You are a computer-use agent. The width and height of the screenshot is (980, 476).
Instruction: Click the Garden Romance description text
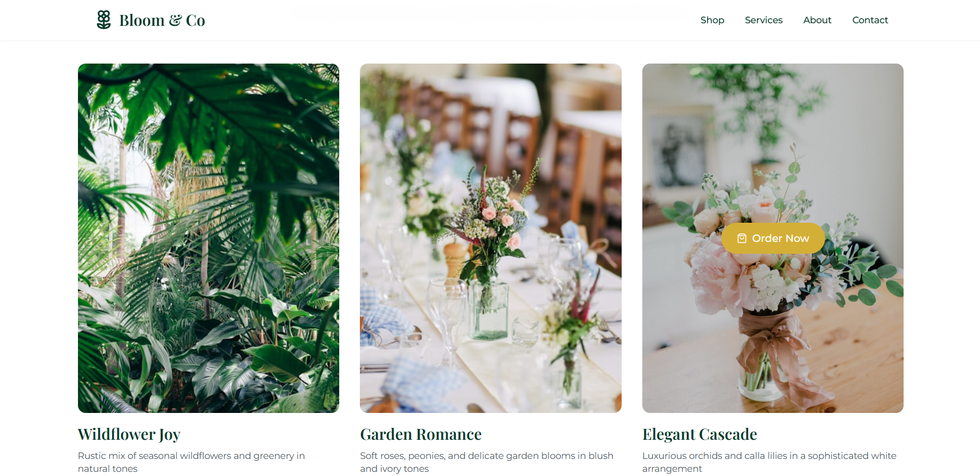486,462
